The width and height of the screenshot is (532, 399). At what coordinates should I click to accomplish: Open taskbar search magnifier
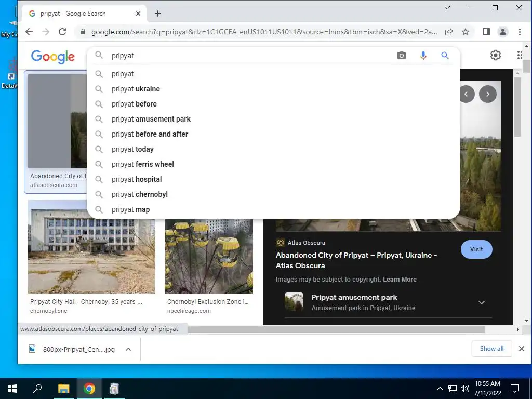pos(37,389)
